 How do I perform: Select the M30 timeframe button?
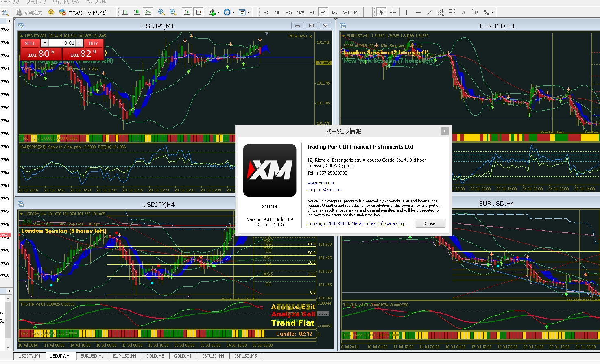click(x=300, y=12)
